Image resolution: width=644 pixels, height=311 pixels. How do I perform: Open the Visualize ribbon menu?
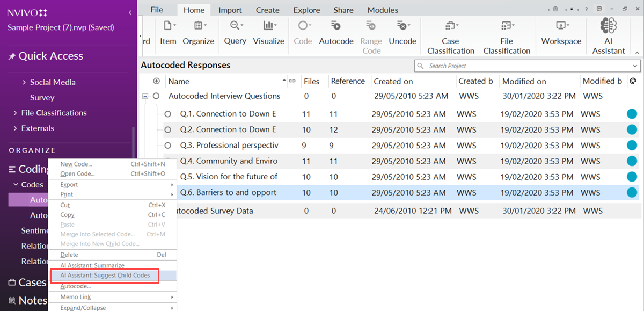(268, 33)
